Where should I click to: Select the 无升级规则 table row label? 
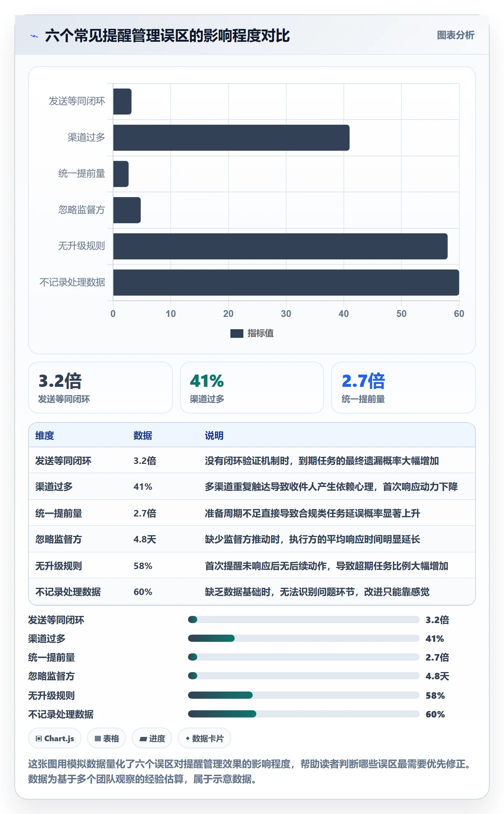(x=59, y=566)
